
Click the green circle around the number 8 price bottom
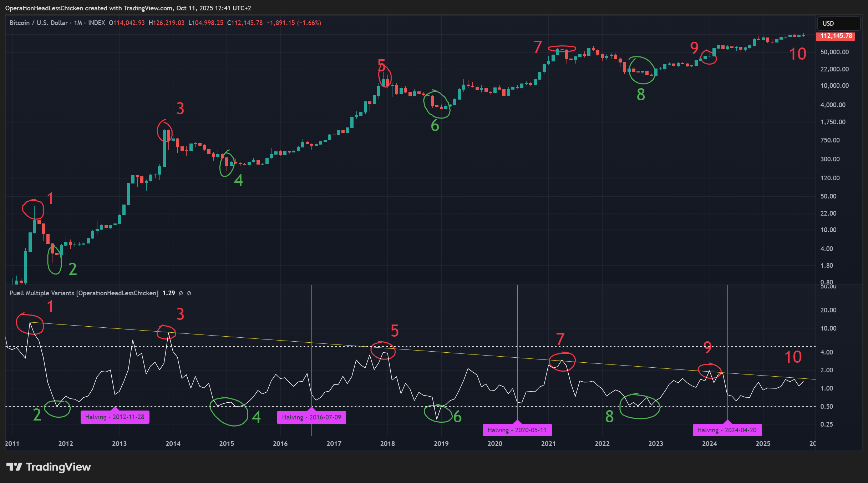pyautogui.click(x=642, y=70)
